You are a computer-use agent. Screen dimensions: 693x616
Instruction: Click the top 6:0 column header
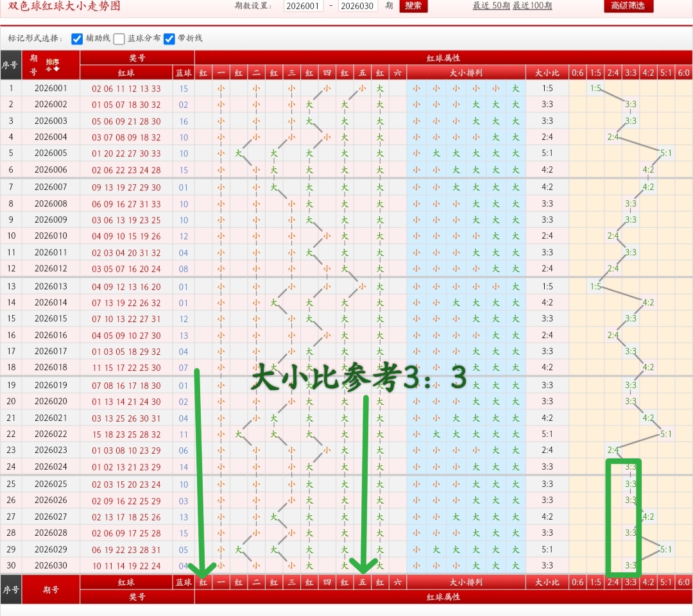(684, 73)
